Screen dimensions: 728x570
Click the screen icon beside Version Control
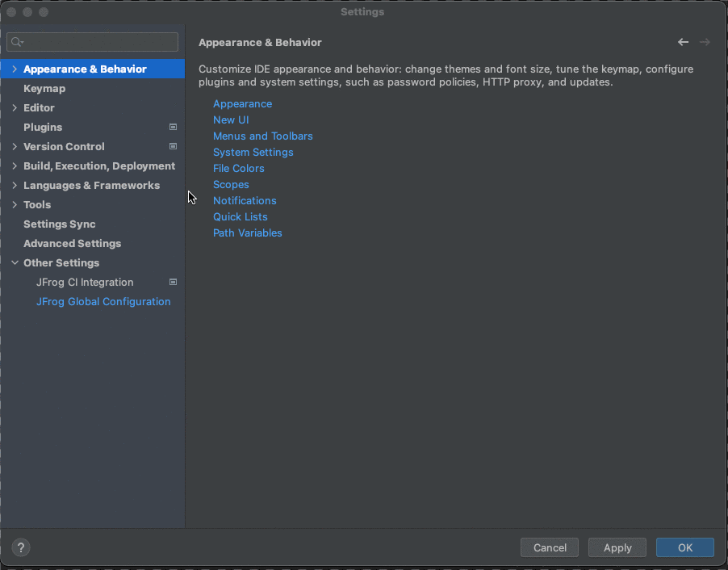[173, 146]
